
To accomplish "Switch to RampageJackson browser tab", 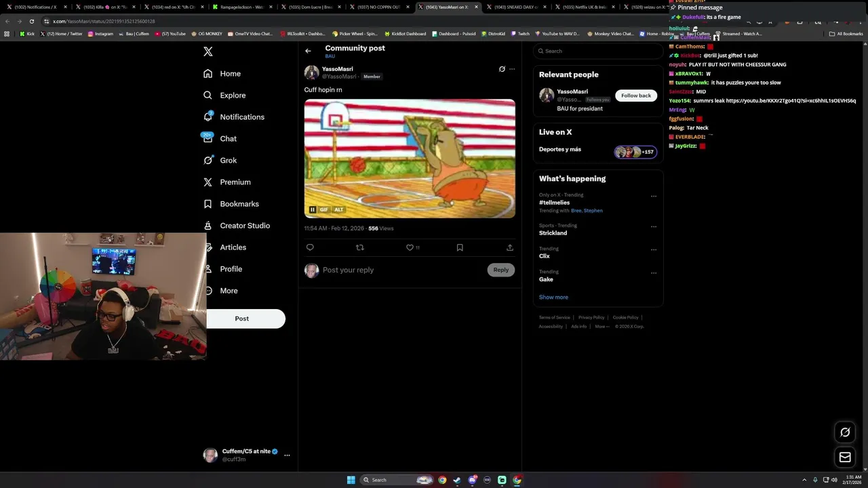I will click(x=241, y=7).
